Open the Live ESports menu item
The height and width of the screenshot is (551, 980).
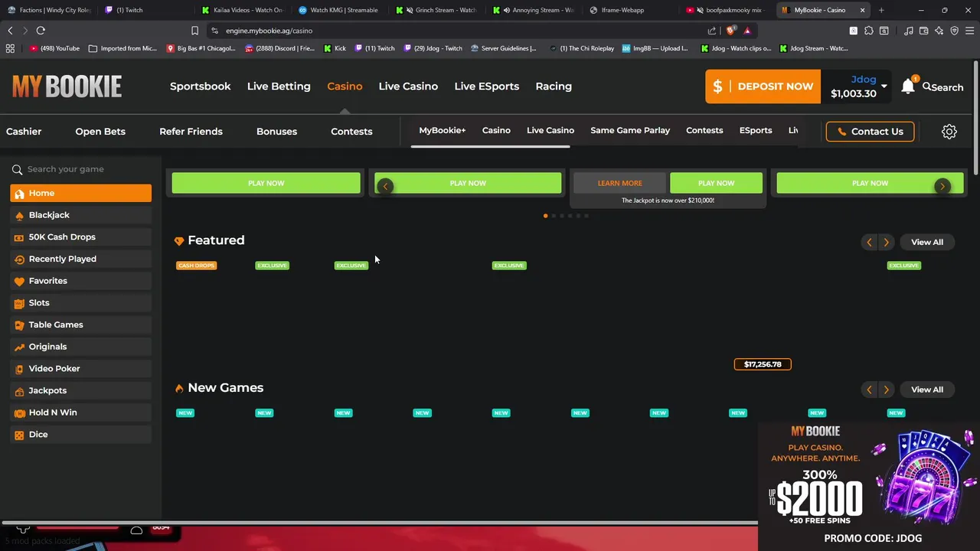[x=486, y=86]
